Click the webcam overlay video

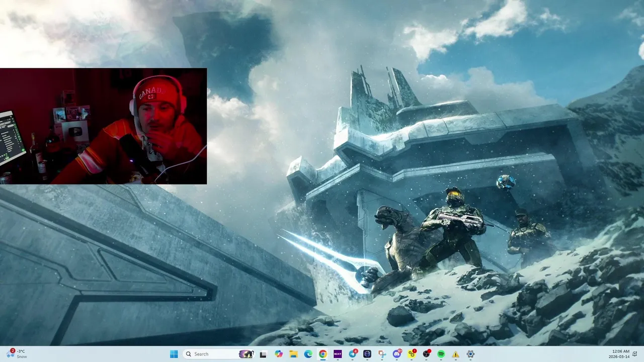point(103,126)
